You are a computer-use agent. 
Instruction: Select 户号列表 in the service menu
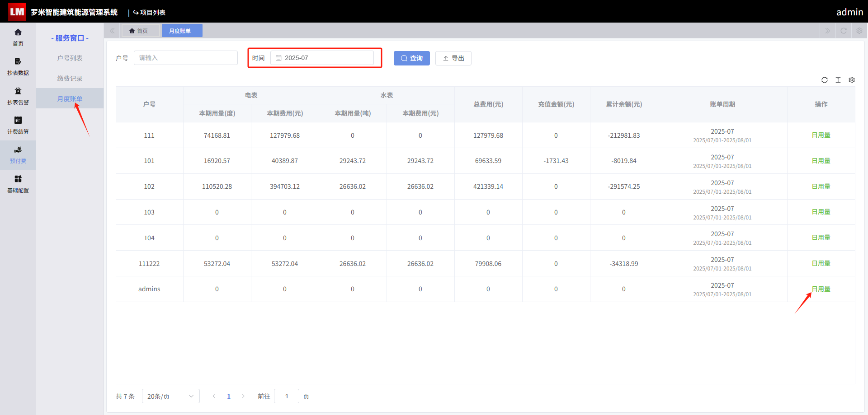[70, 58]
